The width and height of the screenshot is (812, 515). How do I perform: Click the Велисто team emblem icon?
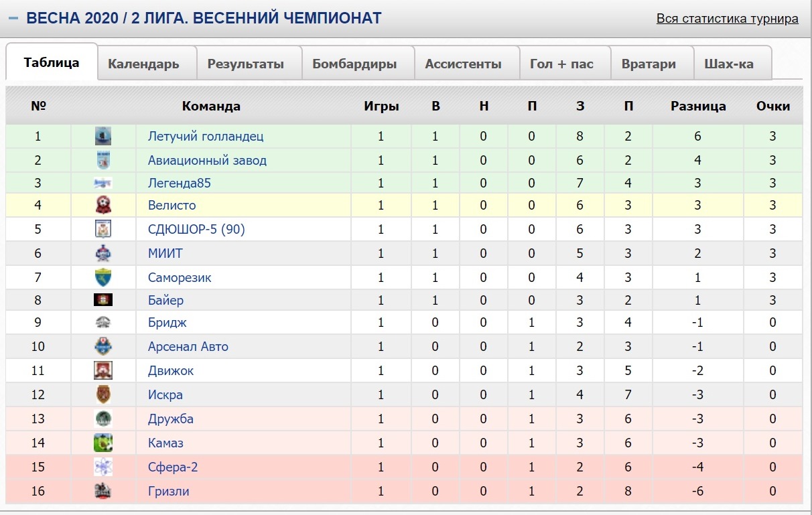[x=103, y=205]
